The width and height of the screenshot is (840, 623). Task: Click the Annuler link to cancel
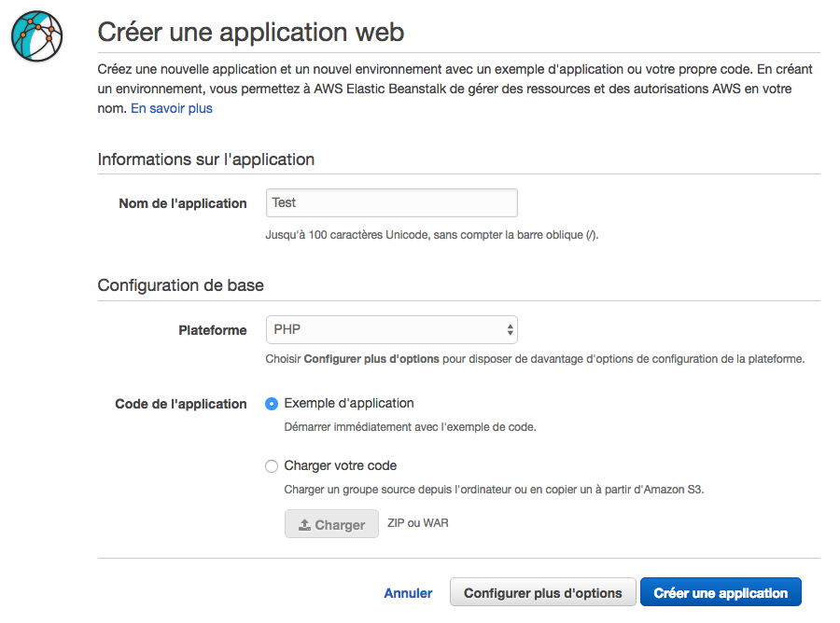coord(408,593)
